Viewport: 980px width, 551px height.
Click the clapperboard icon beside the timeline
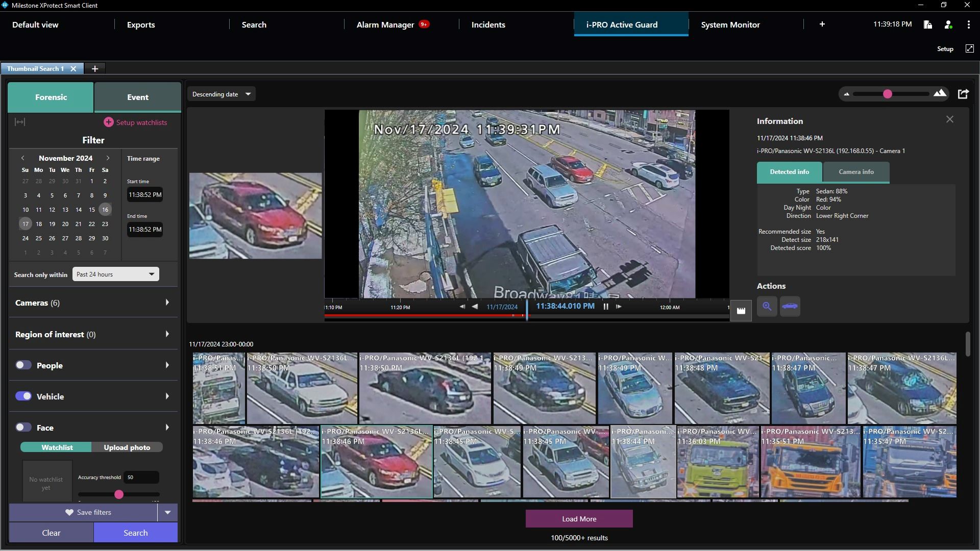(741, 310)
